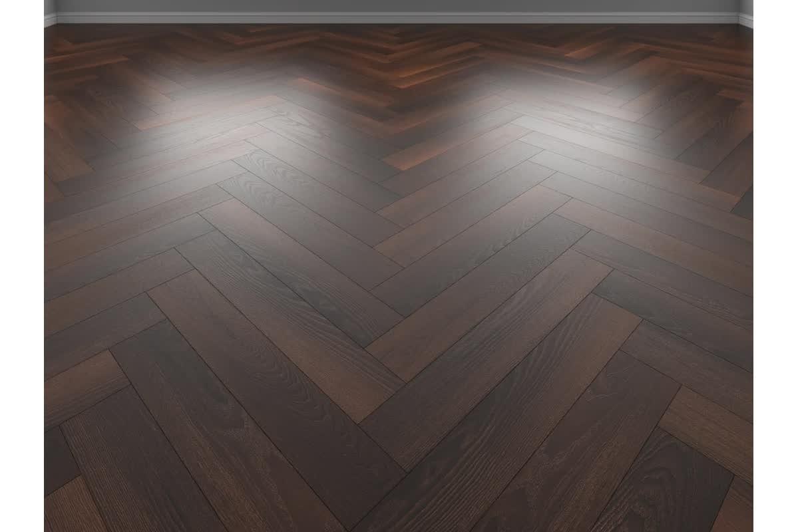The height and width of the screenshot is (532, 798).
Task: Click the blank white margin left of image
Action: pyautogui.click(x=22, y=266)
